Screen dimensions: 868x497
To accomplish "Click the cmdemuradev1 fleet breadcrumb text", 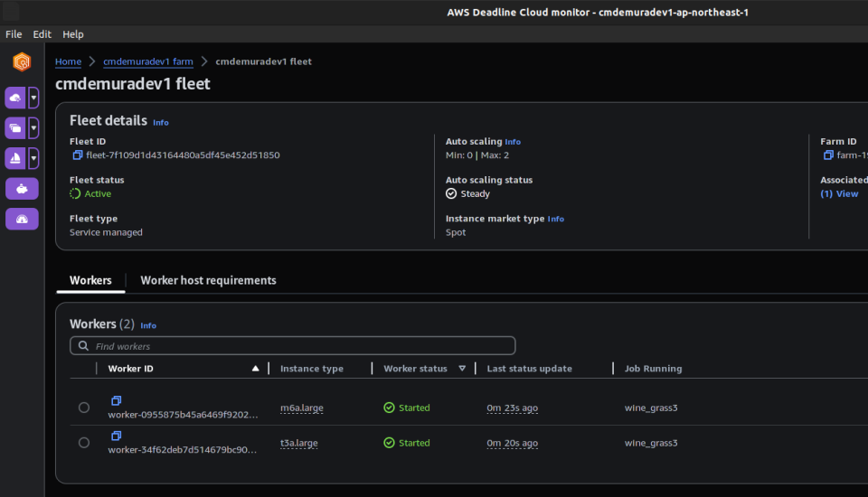I will (263, 61).
